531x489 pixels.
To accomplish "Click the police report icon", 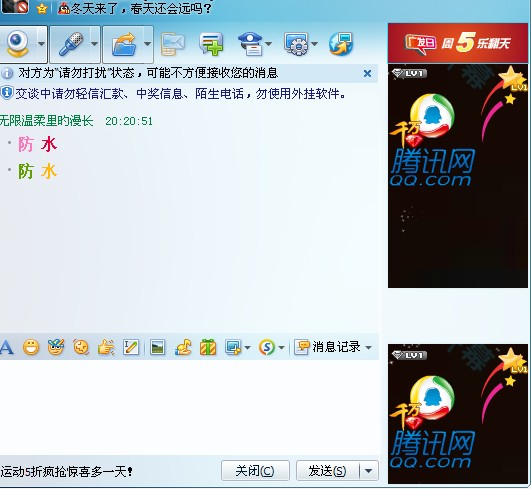I will pyautogui.click(x=251, y=44).
